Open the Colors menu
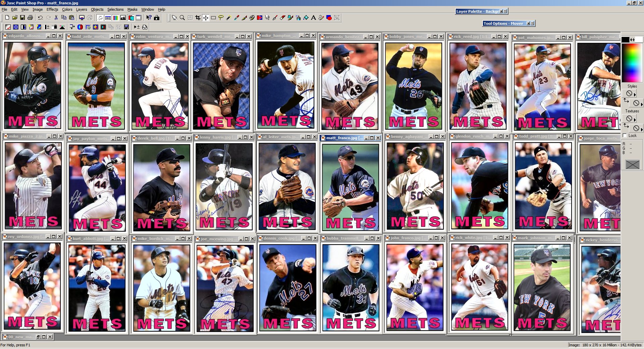 point(67,9)
